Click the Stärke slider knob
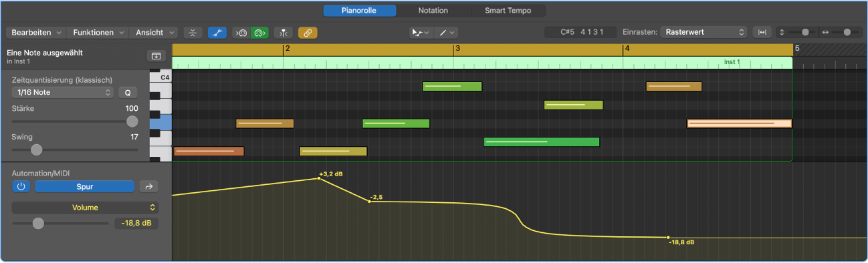Image resolution: width=868 pixels, height=263 pixels. (x=132, y=121)
